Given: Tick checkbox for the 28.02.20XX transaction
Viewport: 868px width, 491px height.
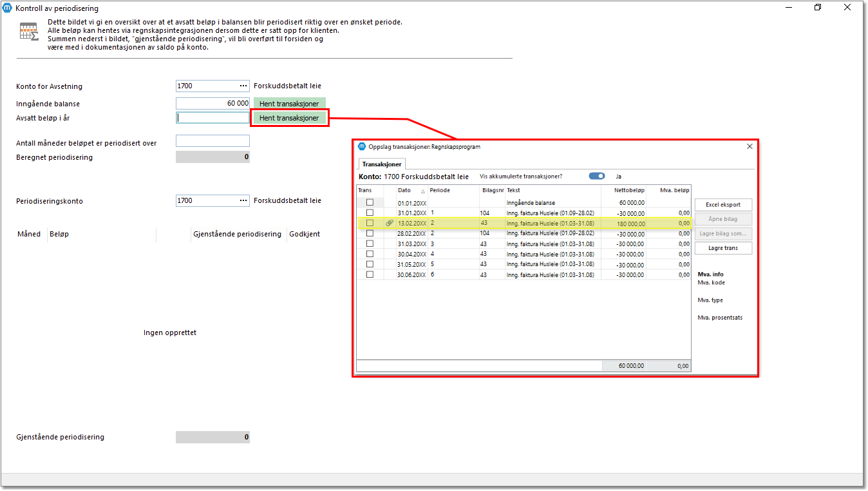Looking at the screenshot, I should click(x=370, y=233).
